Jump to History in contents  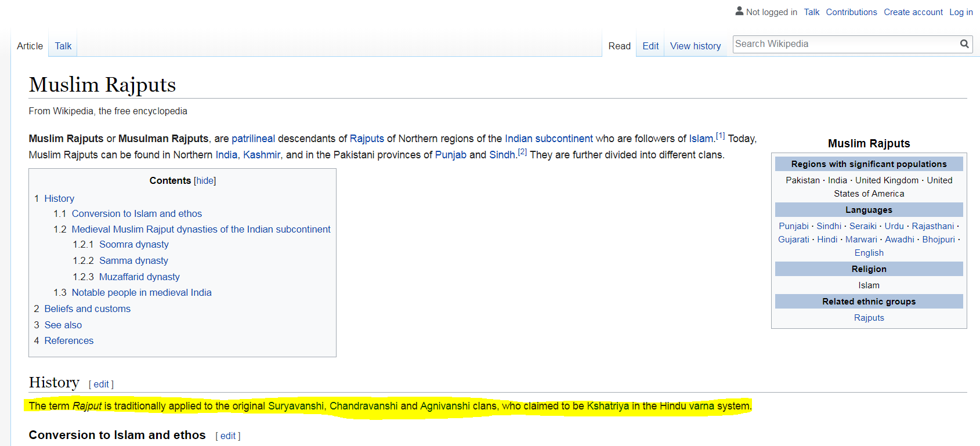pyautogui.click(x=59, y=198)
